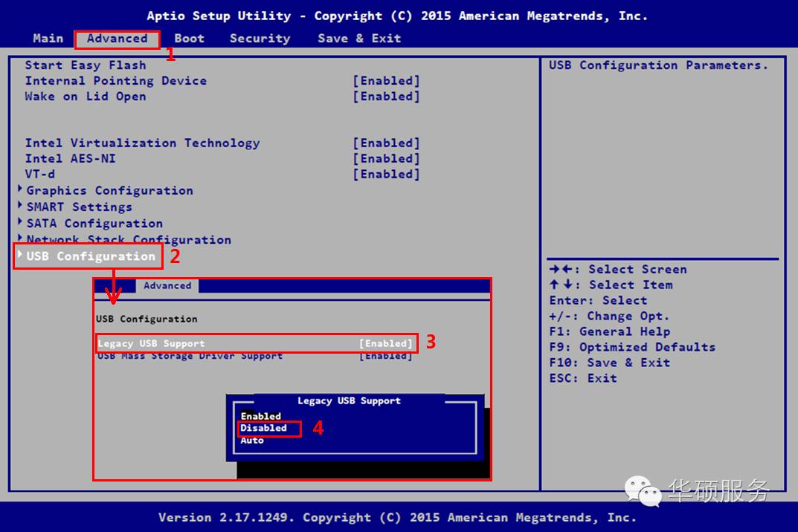Open the Main tab
Screen dimensions: 798x532
click(48, 39)
